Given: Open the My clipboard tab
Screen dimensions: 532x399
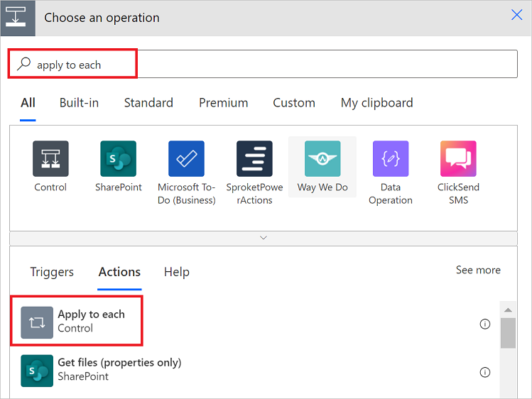Looking at the screenshot, I should pyautogui.click(x=376, y=103).
